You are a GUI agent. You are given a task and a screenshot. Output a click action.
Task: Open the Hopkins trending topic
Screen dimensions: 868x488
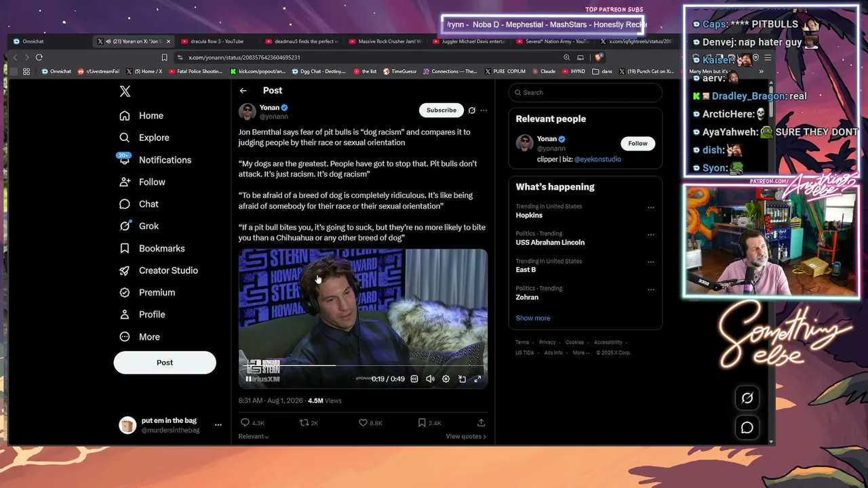click(x=529, y=216)
